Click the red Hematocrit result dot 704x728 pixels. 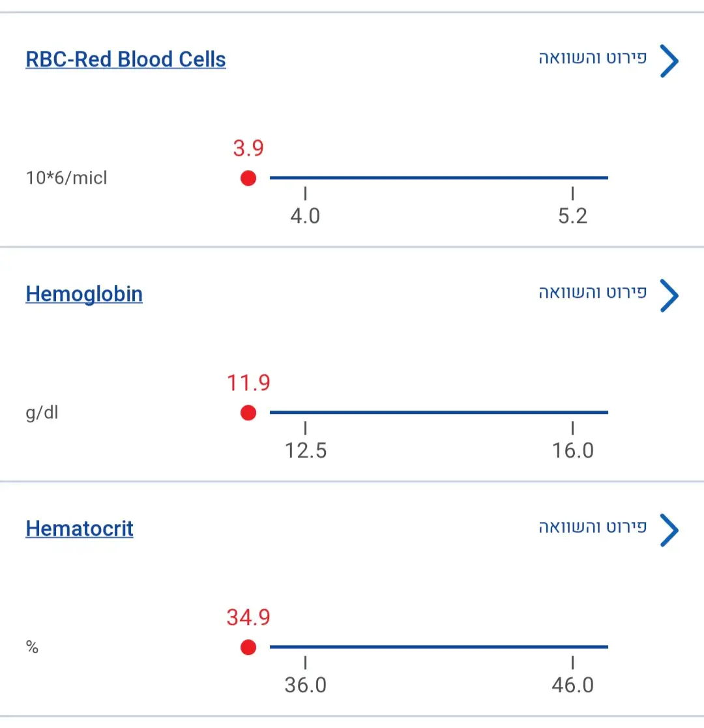coord(248,647)
